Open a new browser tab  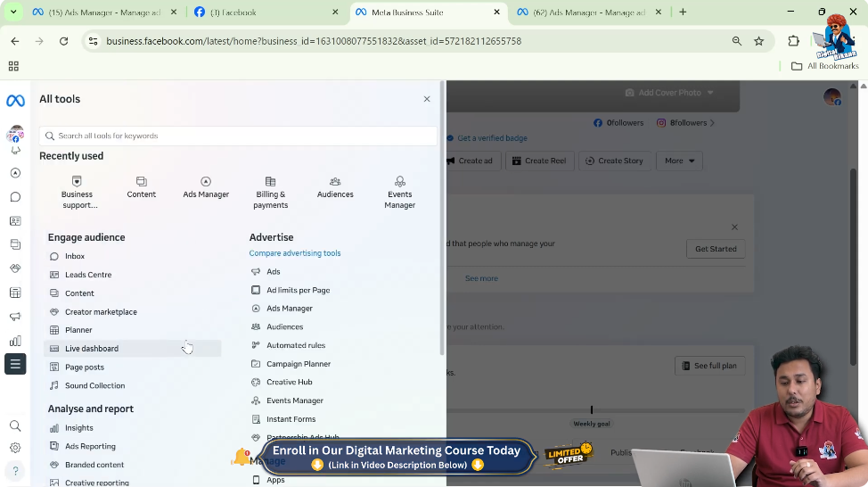pos(683,12)
